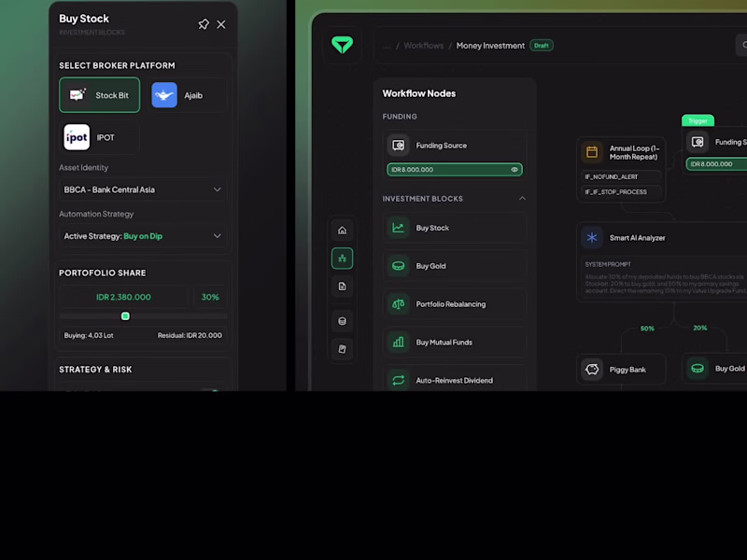The width and height of the screenshot is (747, 560).
Task: Click IDR 2.380.000 portfolio amount field
Action: click(123, 297)
